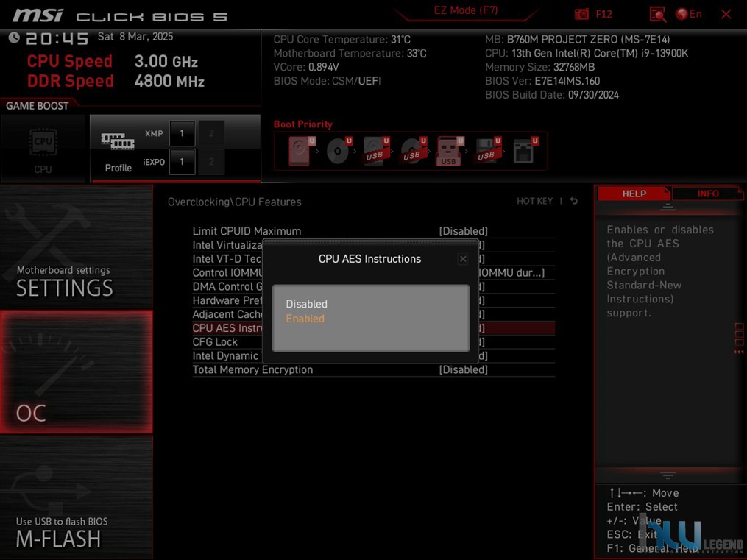The image size is (747, 560).
Task: Enable iEXPO profile 1
Action: (x=182, y=161)
